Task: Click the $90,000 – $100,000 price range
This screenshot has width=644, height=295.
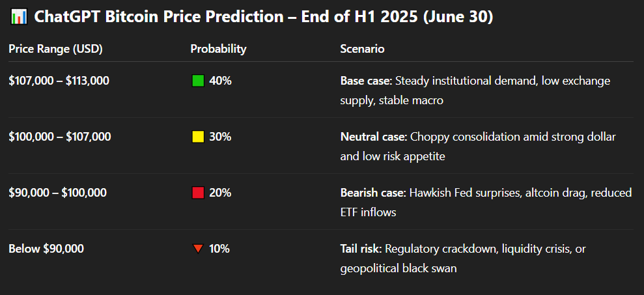Action: coord(57,193)
